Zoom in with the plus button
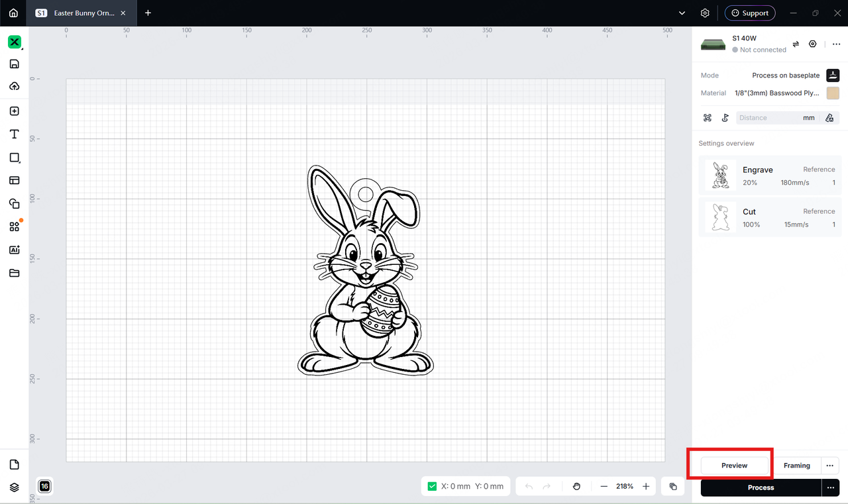848x504 pixels. 646,486
